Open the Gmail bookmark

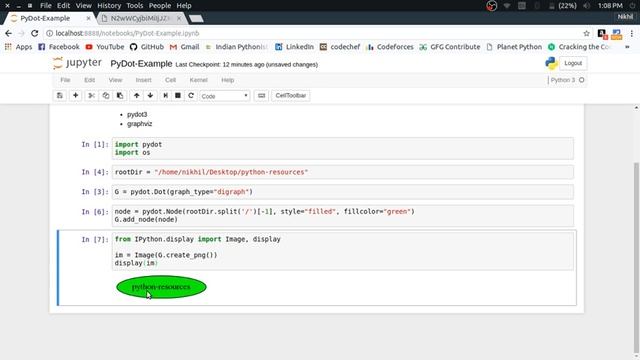[184, 47]
